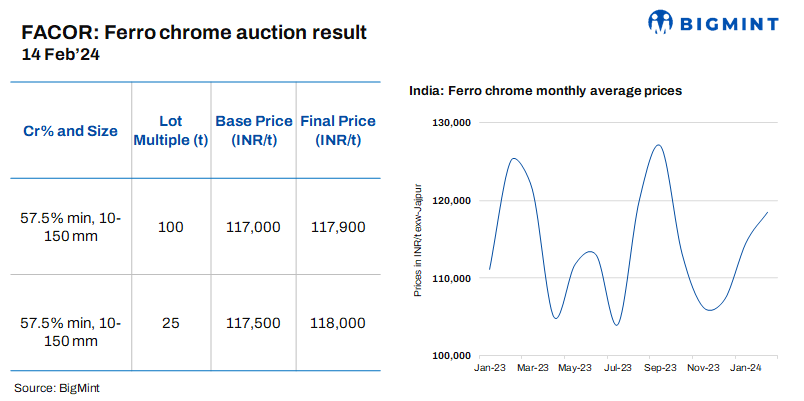Select the 'Lot Multiple (t)' column header
This screenshot has height=401, width=804.
tap(171, 131)
